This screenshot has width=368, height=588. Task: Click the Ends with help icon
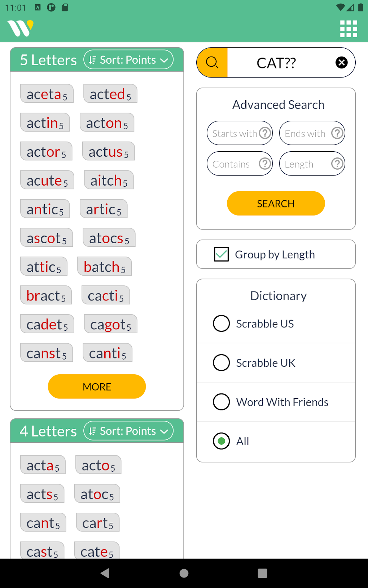point(337,133)
